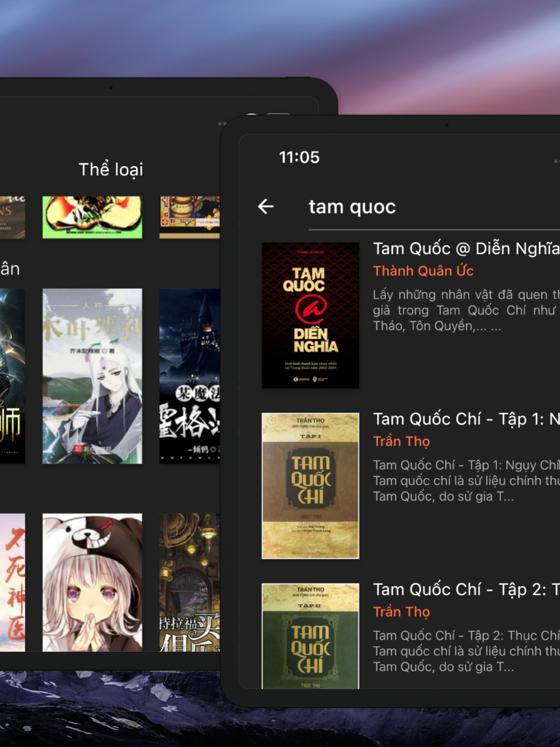Viewport: 560px width, 747px height.
Task: Open the red Chinese calligraphy book cover
Action: pos(12,582)
